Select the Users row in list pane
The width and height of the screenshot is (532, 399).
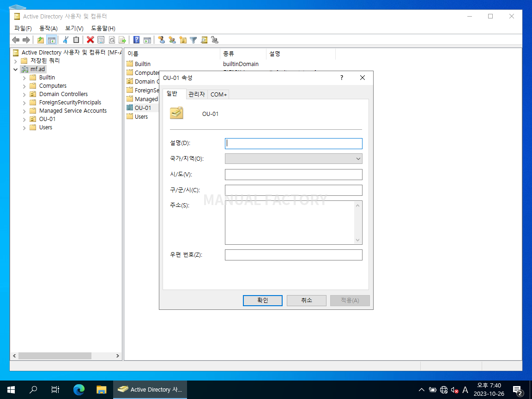click(x=141, y=117)
